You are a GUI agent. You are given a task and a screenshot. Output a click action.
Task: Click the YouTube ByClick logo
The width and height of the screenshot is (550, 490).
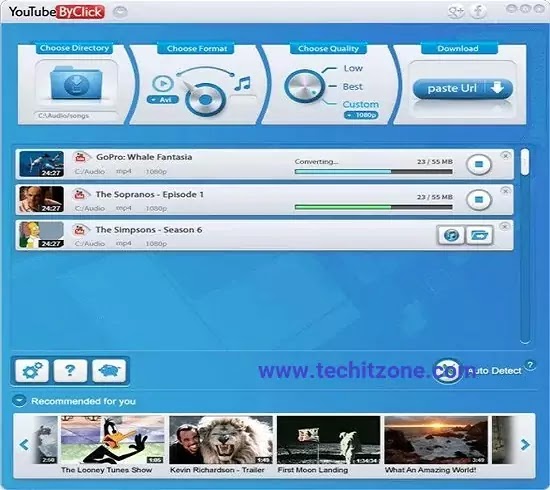click(x=56, y=12)
